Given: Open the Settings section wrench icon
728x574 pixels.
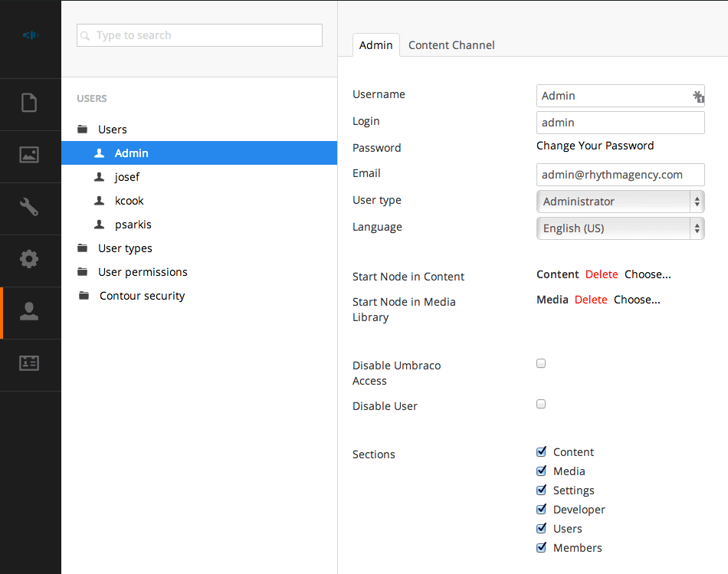Looking at the screenshot, I should click(x=29, y=207).
